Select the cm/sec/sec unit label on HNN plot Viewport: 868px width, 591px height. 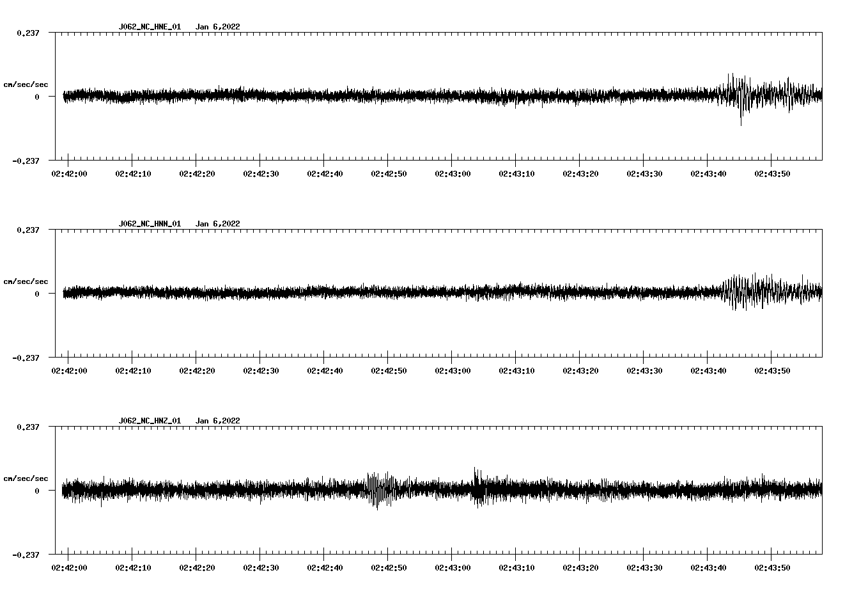pyautogui.click(x=26, y=281)
